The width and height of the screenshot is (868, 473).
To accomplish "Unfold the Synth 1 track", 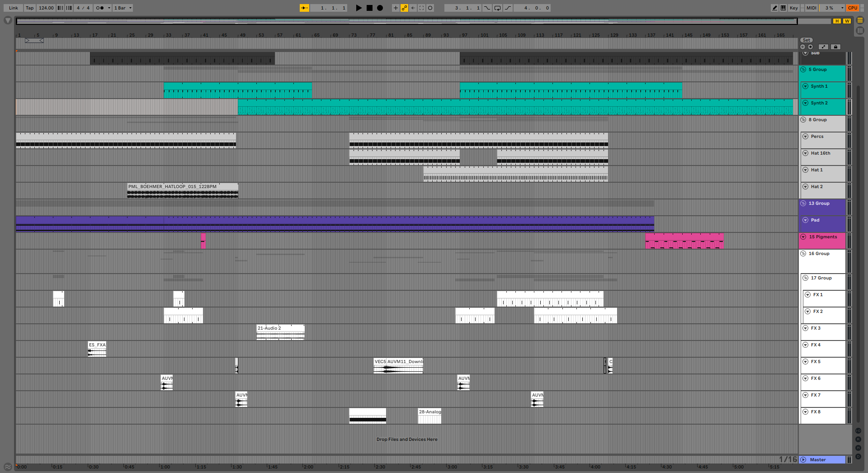I will (x=806, y=86).
